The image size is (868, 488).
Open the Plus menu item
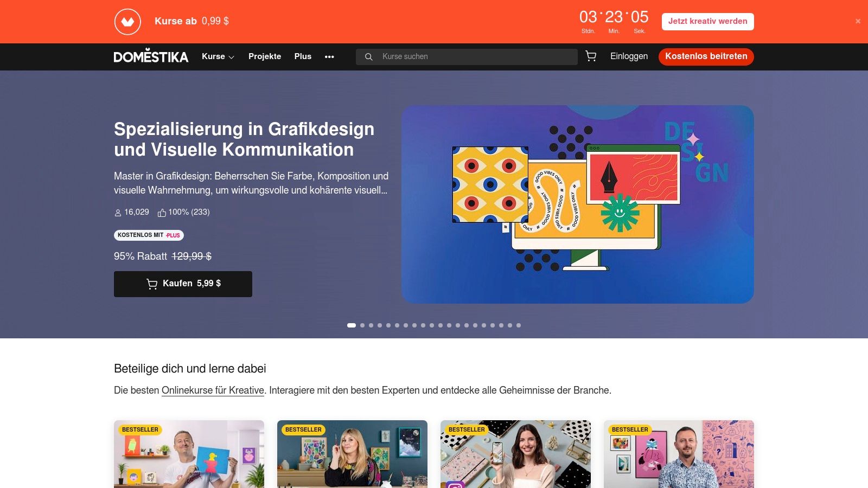303,56
